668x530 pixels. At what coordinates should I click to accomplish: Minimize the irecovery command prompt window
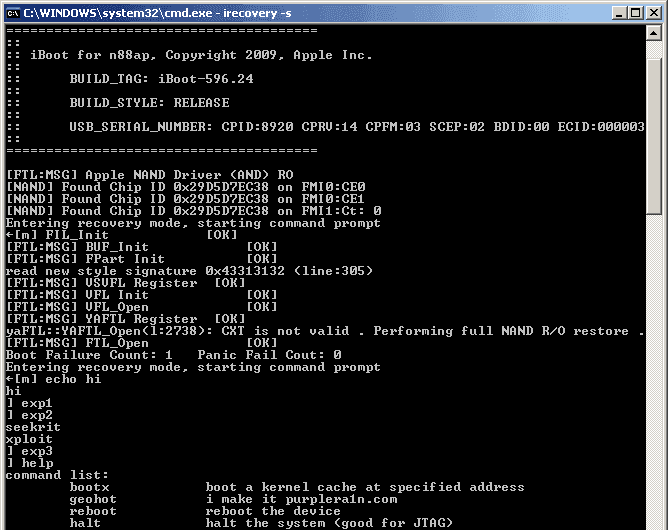pos(619,13)
